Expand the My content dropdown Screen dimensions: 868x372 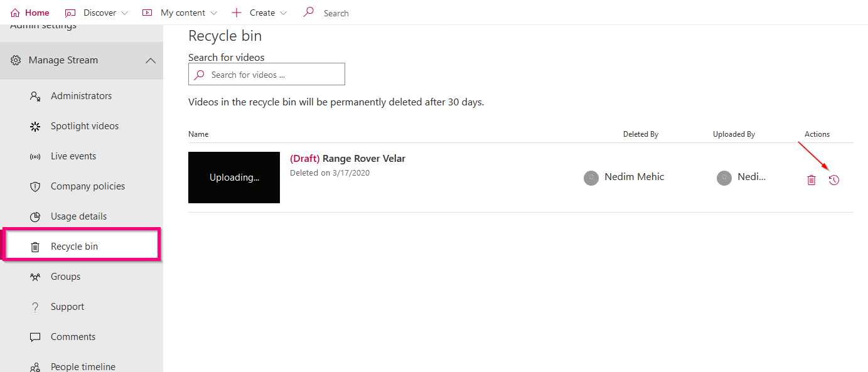pyautogui.click(x=180, y=13)
